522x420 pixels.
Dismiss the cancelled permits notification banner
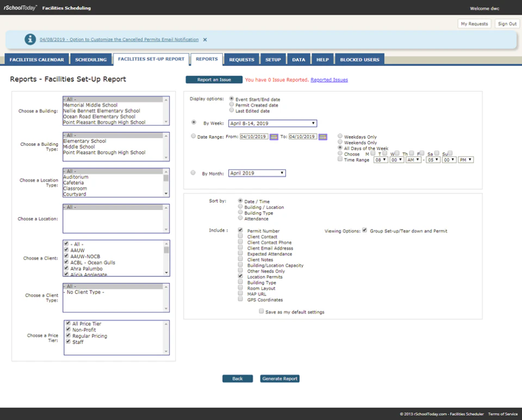point(205,39)
